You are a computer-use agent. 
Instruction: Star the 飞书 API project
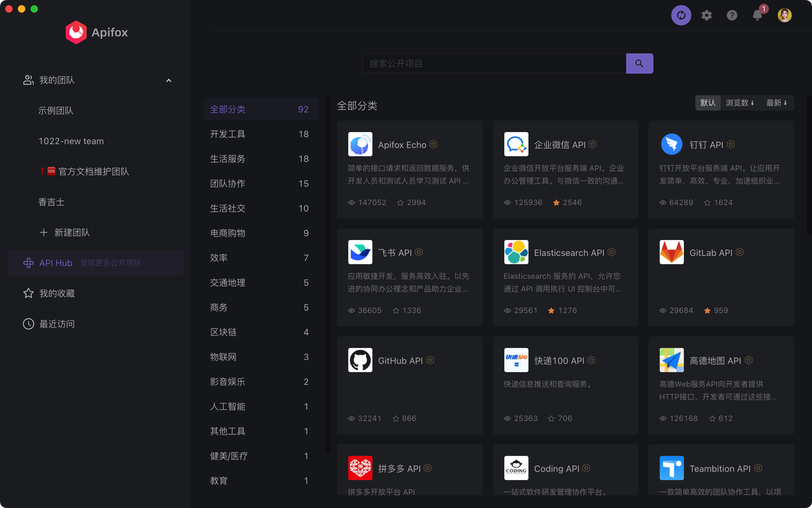(396, 311)
